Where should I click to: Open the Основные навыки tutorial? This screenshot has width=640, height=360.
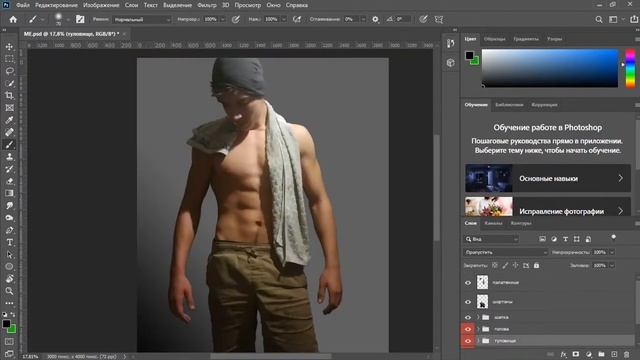click(x=548, y=178)
